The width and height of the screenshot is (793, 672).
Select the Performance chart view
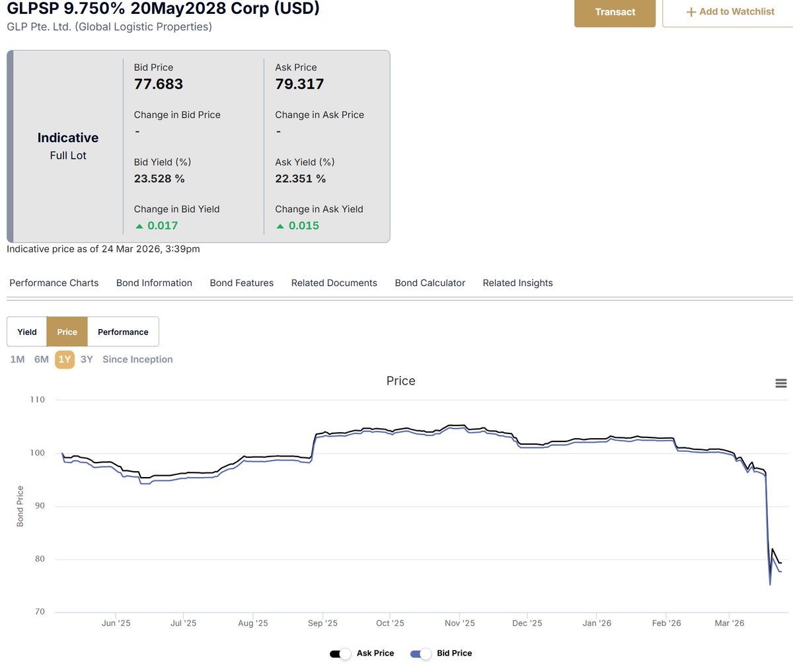tap(123, 332)
